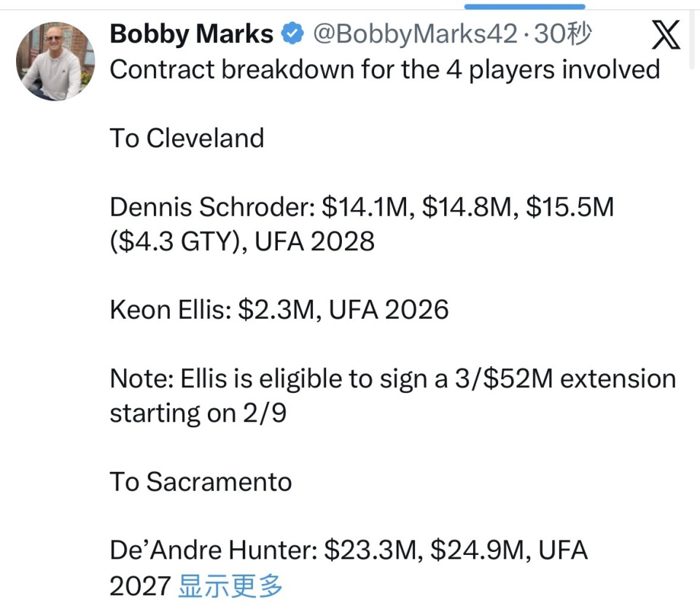
Task: Click the "Note: Ellis is eligible" line
Action: (392, 379)
